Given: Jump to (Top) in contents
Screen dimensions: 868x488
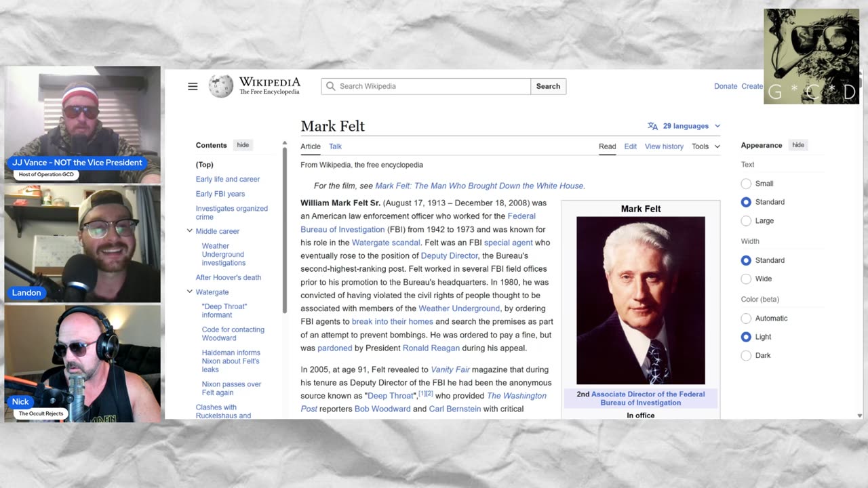Looking at the screenshot, I should 205,165.
